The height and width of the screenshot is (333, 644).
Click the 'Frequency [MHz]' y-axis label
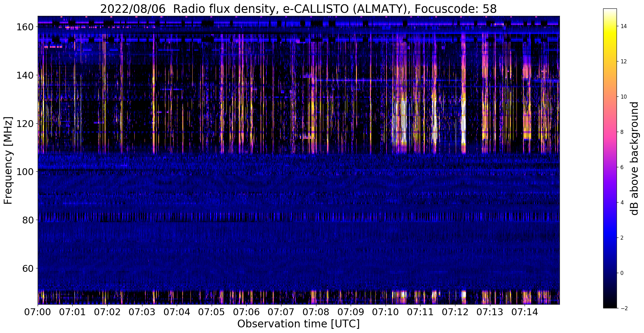[x=8, y=160]
